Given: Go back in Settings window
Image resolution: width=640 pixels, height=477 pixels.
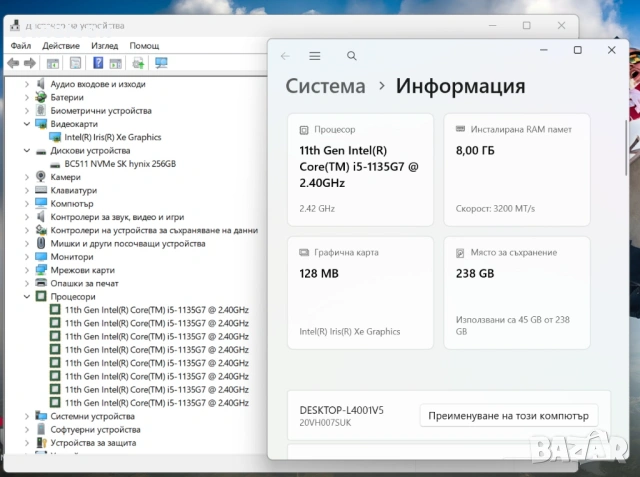Looking at the screenshot, I should pos(285,56).
